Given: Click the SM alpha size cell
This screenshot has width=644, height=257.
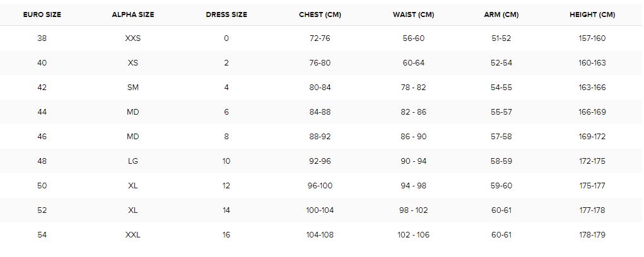Looking at the screenshot, I should [133, 88].
